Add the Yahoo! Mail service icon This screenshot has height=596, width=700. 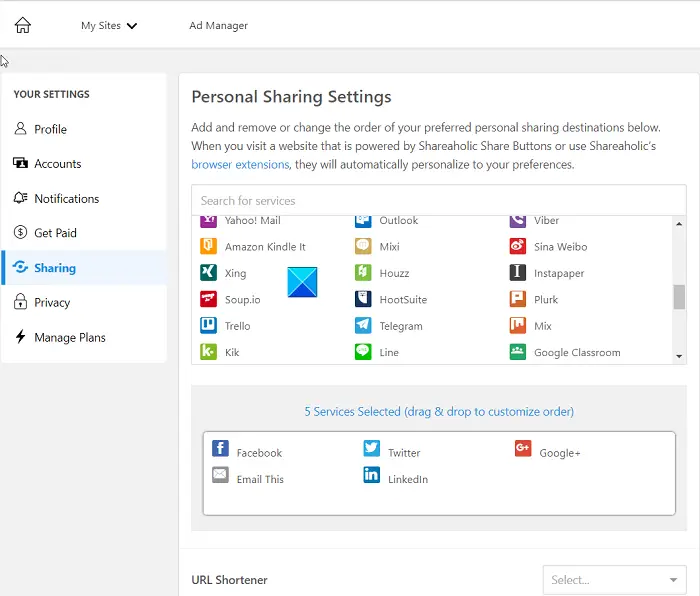[208, 221]
